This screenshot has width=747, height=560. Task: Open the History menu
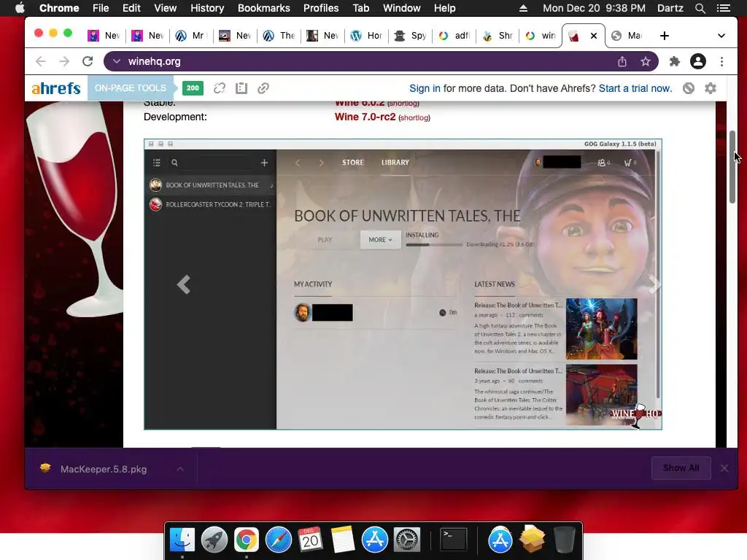[207, 8]
